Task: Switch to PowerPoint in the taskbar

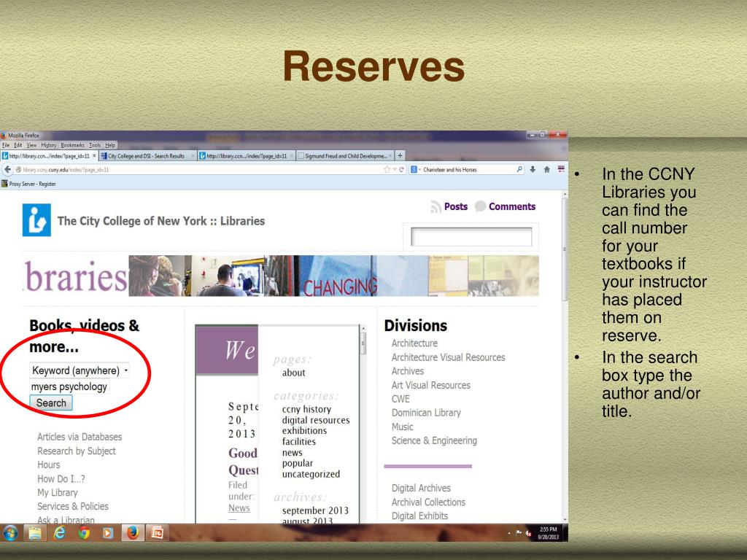Action: coord(157,533)
